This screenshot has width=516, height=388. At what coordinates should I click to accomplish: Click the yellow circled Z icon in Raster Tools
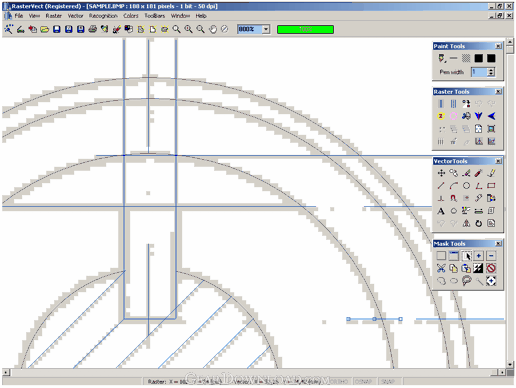point(441,116)
